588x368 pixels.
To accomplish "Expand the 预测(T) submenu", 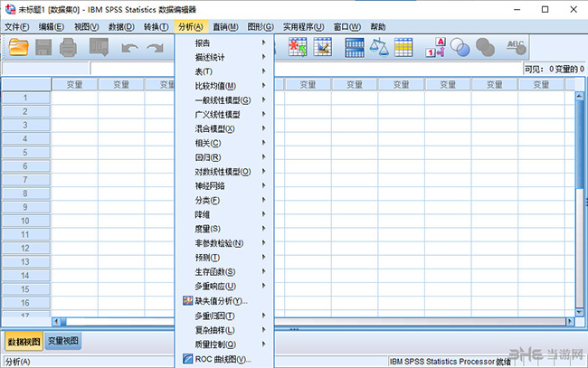I will coord(224,258).
